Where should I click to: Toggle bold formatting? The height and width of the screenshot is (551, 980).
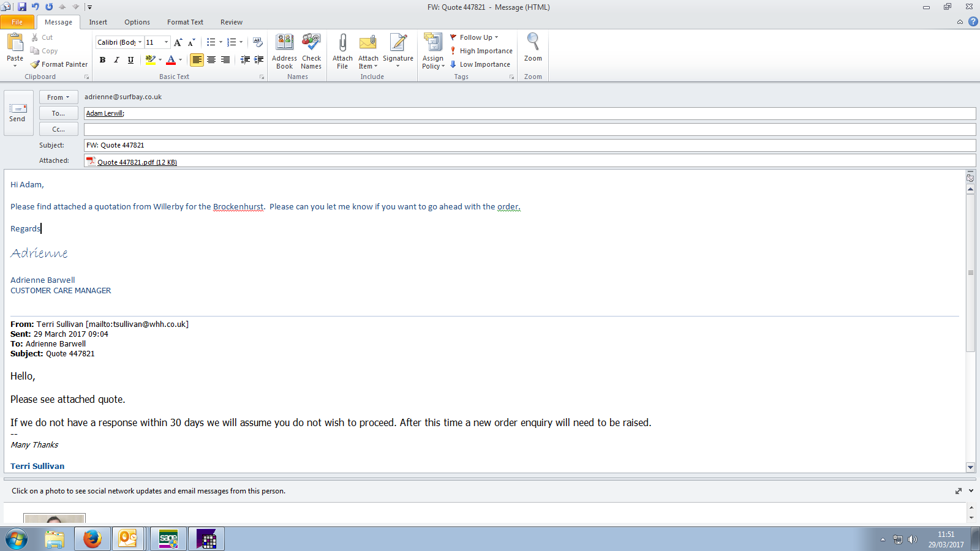102,60
